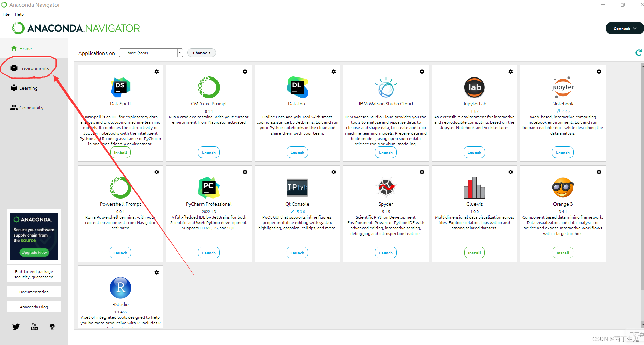Click the Anaconda secure supply chain banner
This screenshot has height=345, width=644.
[34, 237]
